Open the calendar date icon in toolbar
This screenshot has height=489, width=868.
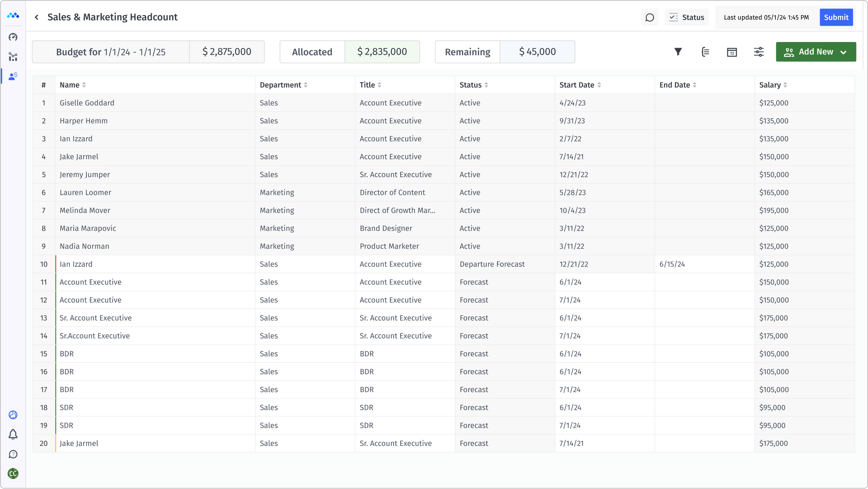[x=732, y=52]
